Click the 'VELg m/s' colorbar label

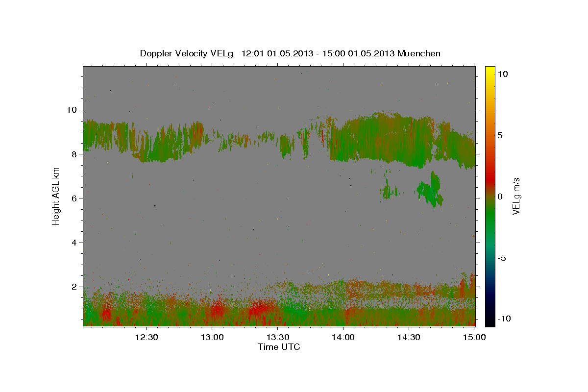click(516, 196)
